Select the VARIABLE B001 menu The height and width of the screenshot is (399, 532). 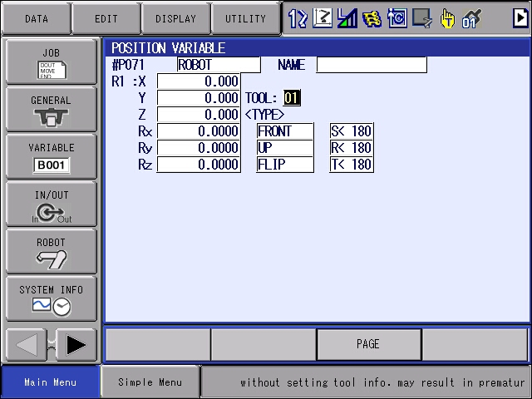(52, 156)
